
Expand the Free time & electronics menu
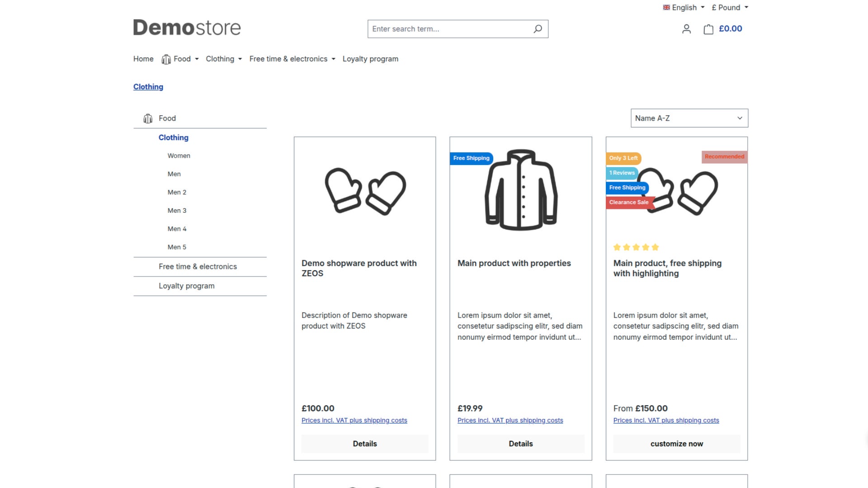(x=292, y=59)
